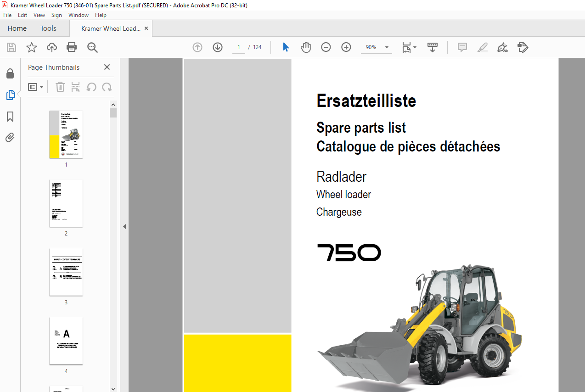Open the View menu
Image resolution: width=585 pixels, height=392 pixels.
[39, 15]
